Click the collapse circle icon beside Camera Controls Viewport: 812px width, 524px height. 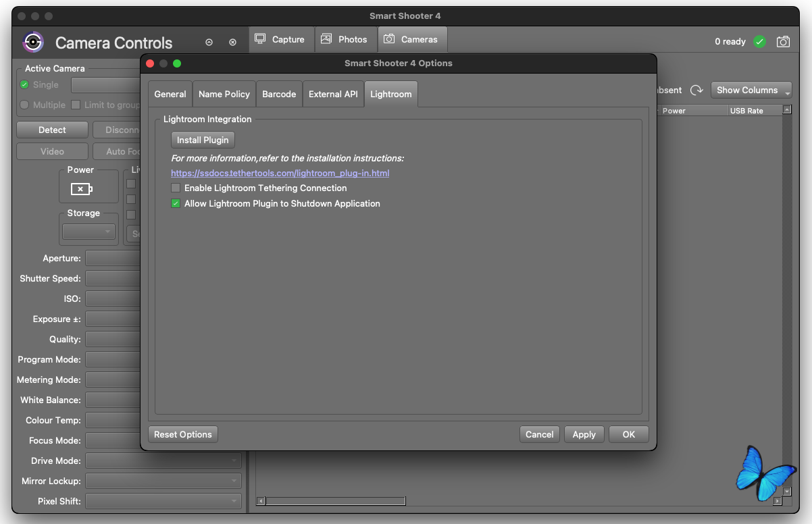(209, 43)
